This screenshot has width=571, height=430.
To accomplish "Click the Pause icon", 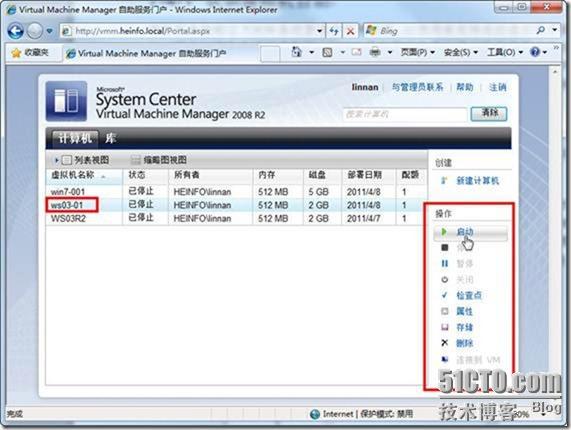I will (x=445, y=263).
